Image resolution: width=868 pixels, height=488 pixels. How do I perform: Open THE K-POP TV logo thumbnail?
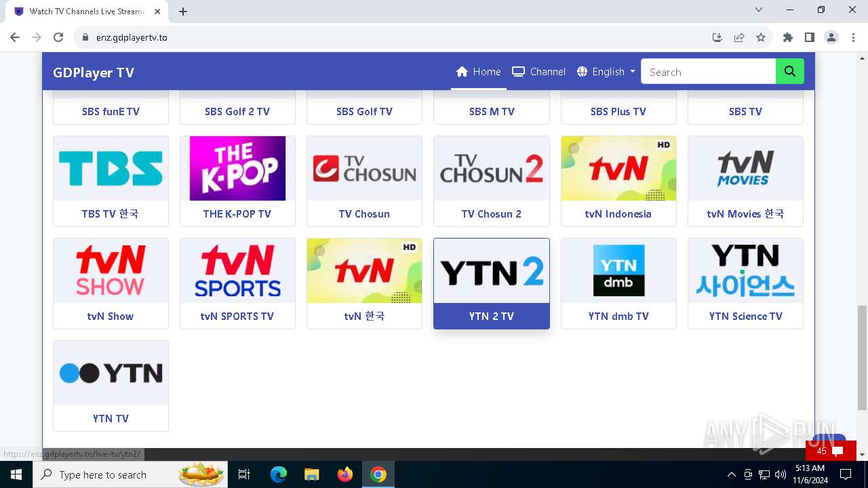pyautogui.click(x=237, y=168)
